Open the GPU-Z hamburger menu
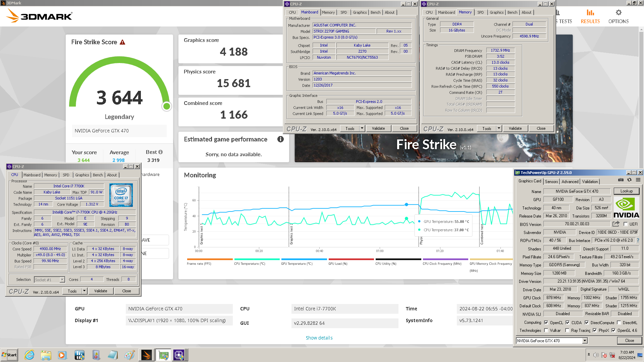Viewport: 644px width, 362px height. pyautogui.click(x=638, y=180)
